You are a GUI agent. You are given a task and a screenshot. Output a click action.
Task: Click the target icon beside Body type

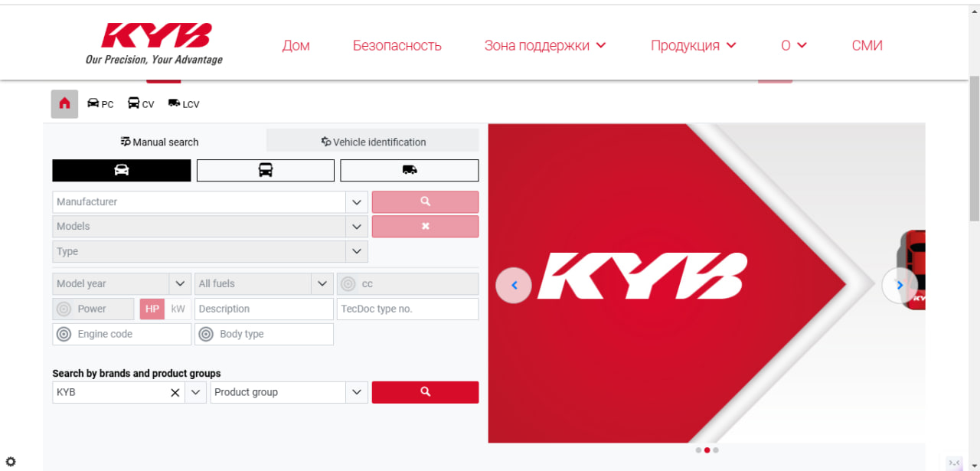(x=206, y=334)
